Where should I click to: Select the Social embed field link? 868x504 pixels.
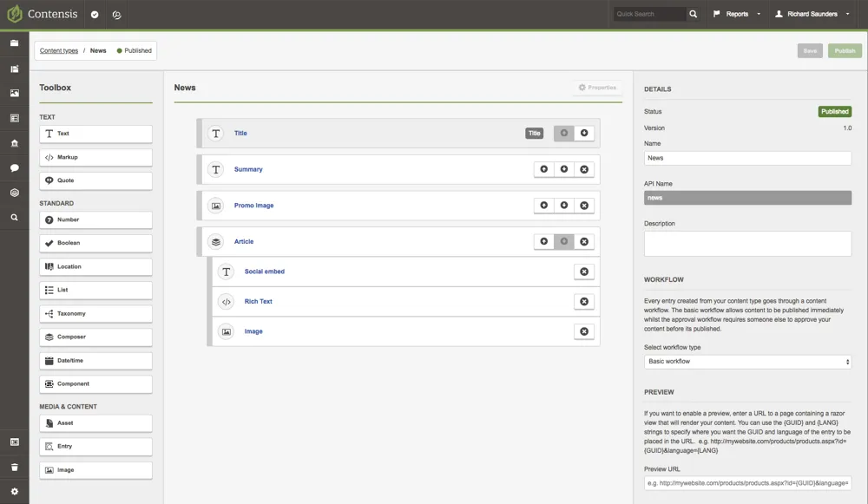(x=265, y=272)
